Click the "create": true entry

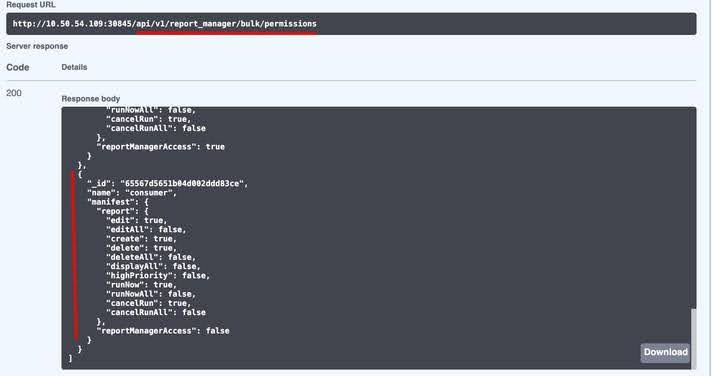[141, 239]
